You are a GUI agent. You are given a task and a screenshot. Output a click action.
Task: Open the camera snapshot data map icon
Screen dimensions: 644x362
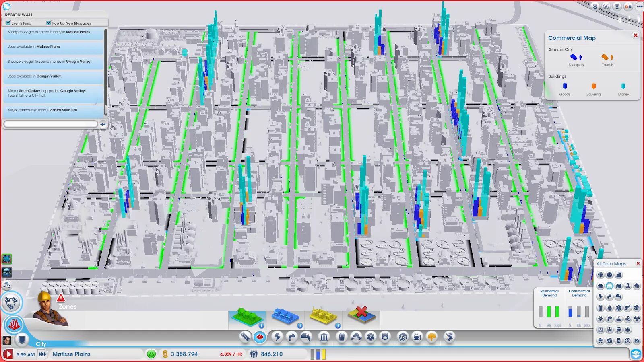637,341
